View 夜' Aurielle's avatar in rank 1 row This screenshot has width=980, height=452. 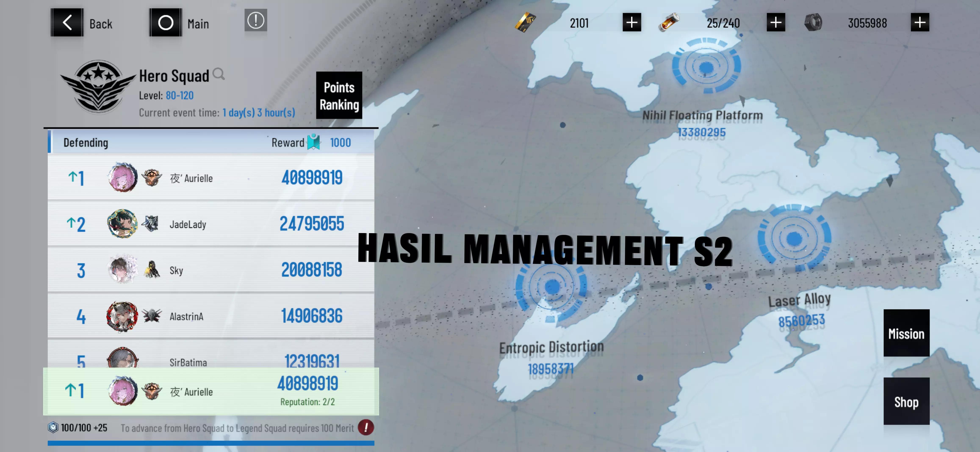point(122,178)
